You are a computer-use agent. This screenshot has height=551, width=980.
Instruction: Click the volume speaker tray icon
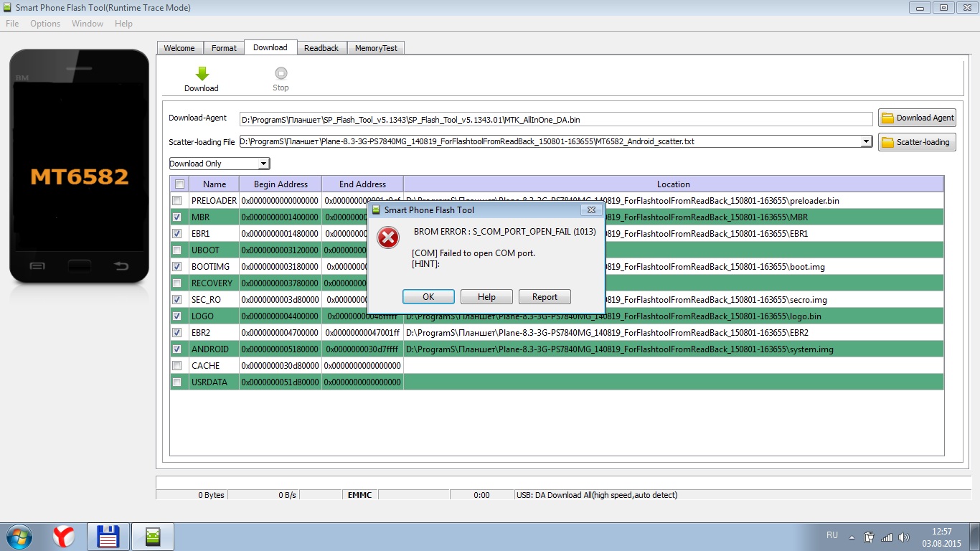pos(905,537)
